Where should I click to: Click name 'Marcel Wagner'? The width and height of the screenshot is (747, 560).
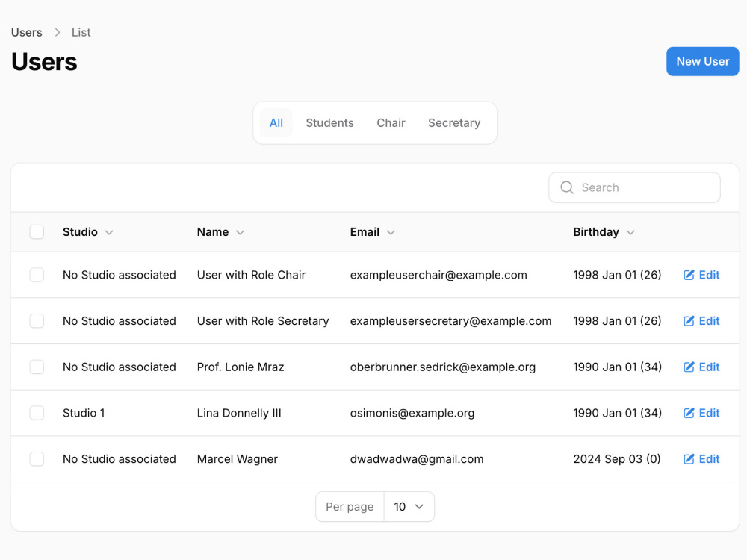[x=238, y=459]
